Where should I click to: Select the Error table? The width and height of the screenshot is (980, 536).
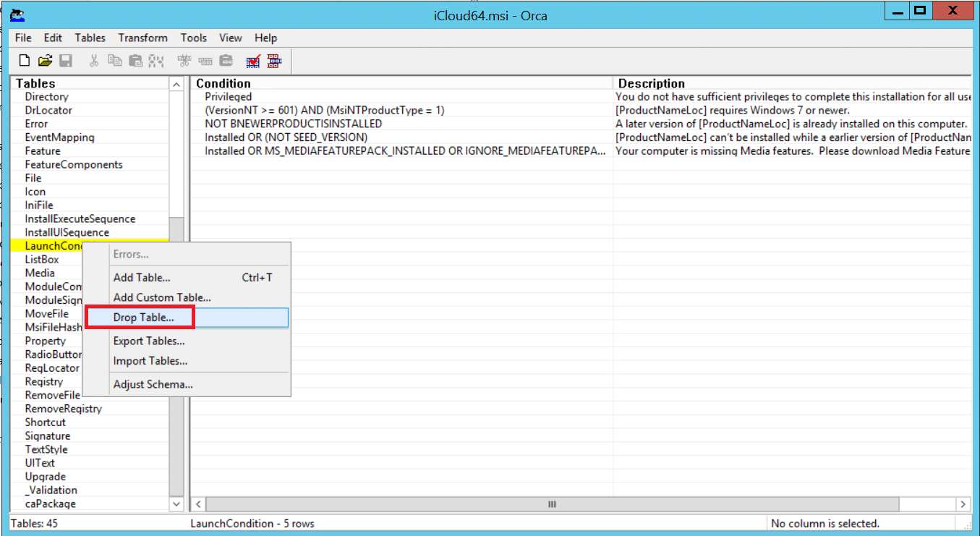pos(36,124)
